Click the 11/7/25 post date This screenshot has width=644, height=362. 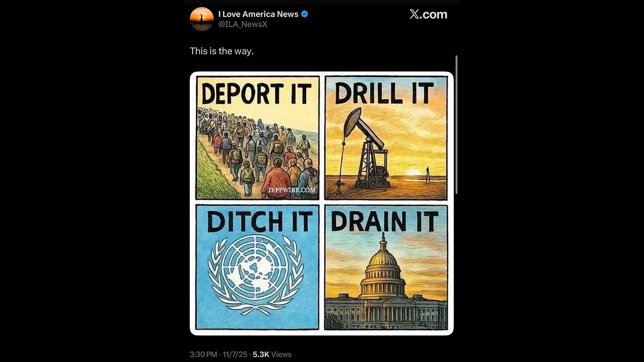[x=236, y=354]
